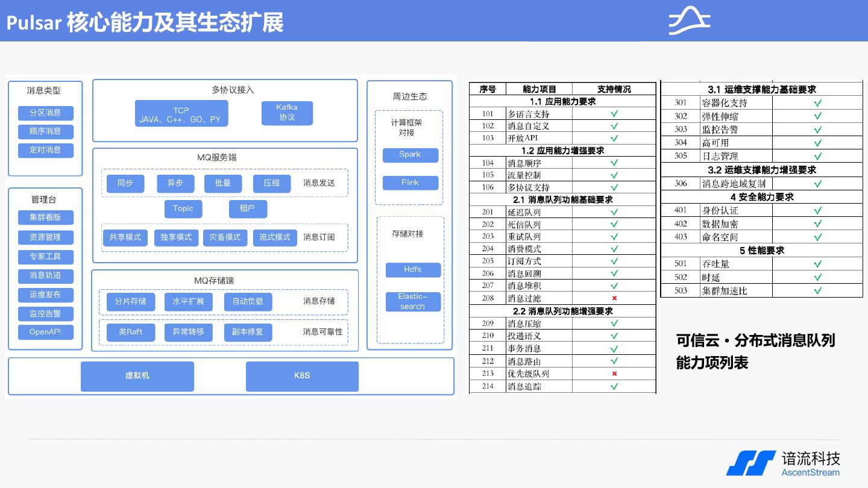Click the "数据加密" table cell
Screen dimensions: 868x488
pos(736,224)
